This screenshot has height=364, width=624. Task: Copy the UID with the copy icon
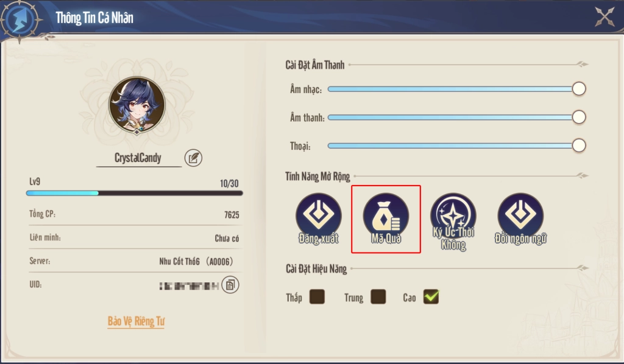point(230,285)
